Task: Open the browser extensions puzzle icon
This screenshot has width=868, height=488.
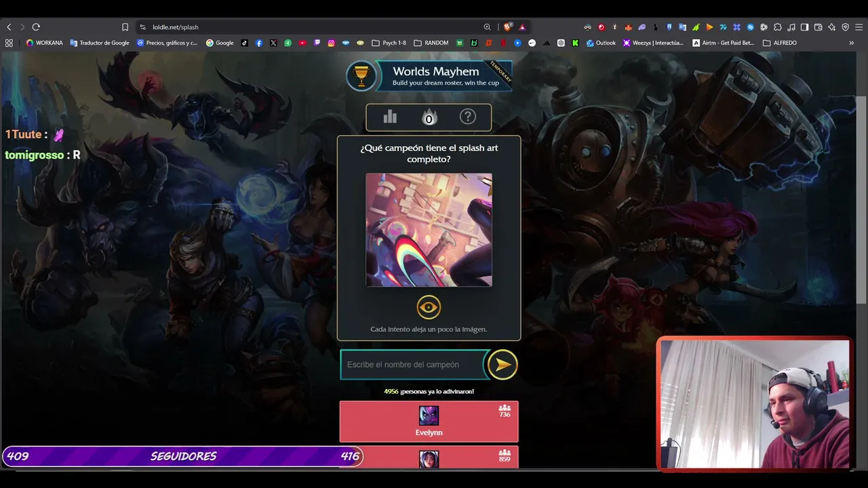Action: [778, 27]
